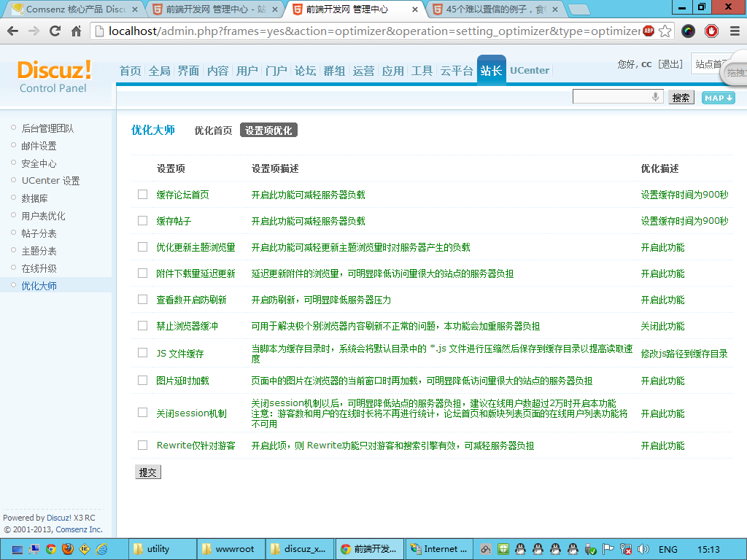Viewport: 747px width, 560px height.
Task: Click the 退出 logout link
Action: tap(670, 64)
